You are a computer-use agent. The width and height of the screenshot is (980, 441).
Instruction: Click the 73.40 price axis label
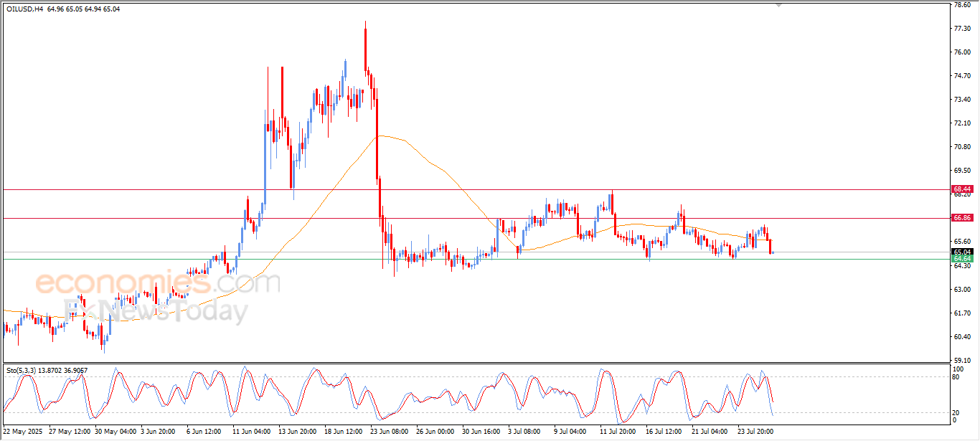(x=961, y=100)
